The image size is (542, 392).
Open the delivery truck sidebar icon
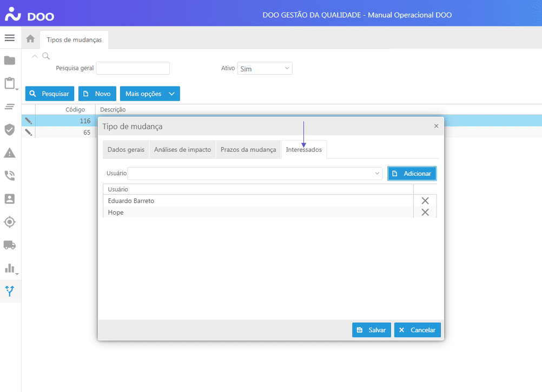click(x=10, y=245)
